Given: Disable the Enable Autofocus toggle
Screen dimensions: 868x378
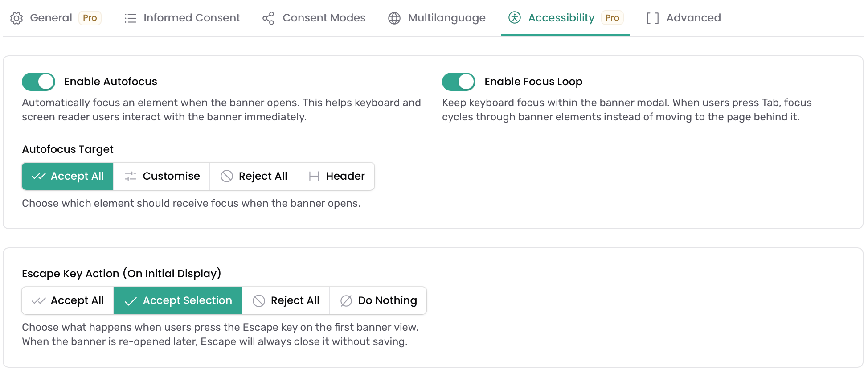Looking at the screenshot, I should pos(38,82).
